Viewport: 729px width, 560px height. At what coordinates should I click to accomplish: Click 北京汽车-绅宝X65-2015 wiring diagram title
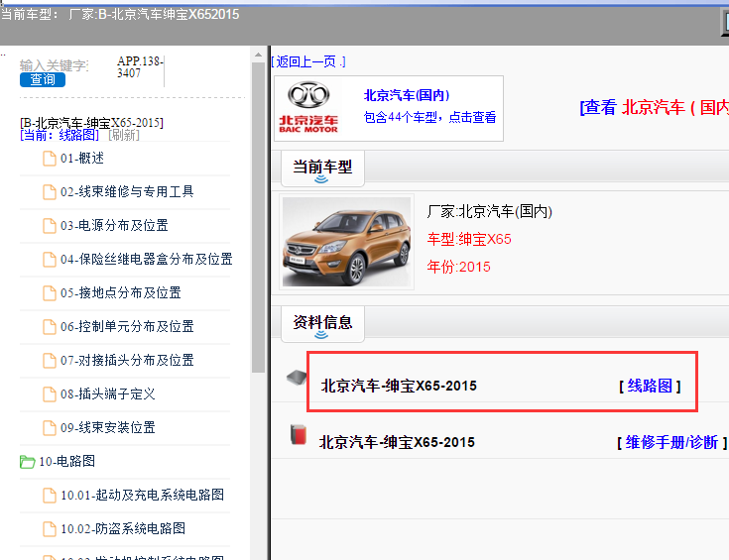coord(399,386)
